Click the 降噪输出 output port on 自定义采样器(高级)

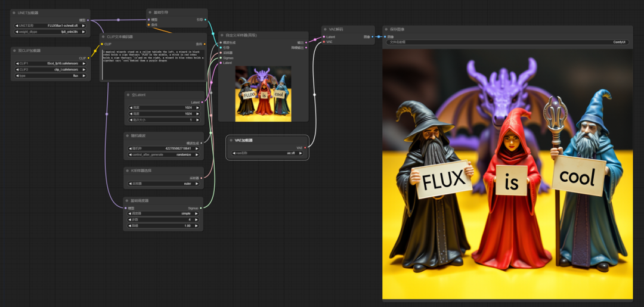coord(305,48)
